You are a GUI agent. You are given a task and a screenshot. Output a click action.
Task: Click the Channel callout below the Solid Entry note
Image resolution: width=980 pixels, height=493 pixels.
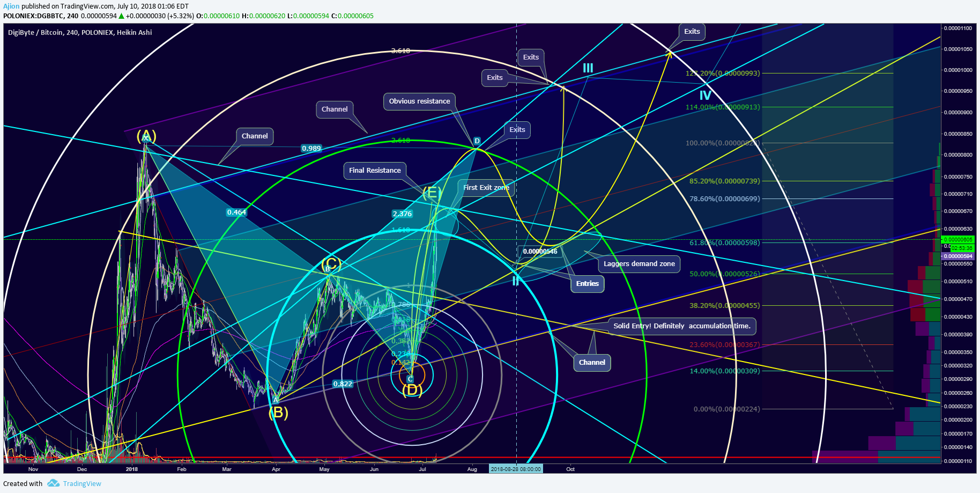(x=592, y=363)
